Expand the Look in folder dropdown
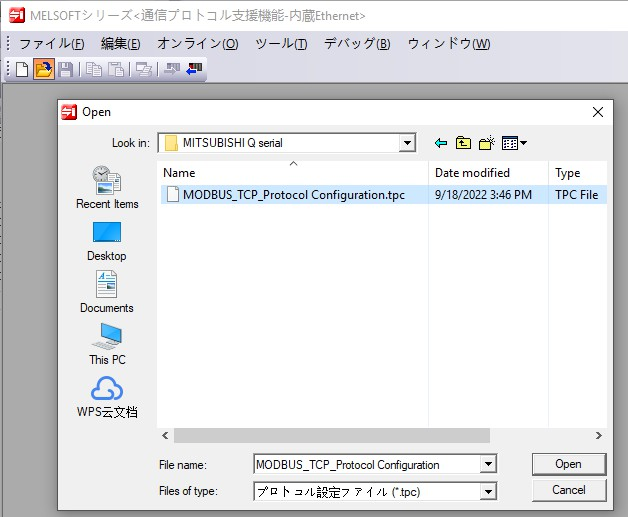628x517 pixels. click(x=407, y=143)
